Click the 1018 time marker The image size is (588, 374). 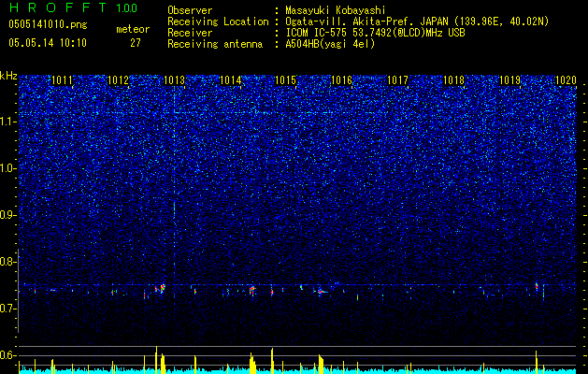tap(453, 80)
